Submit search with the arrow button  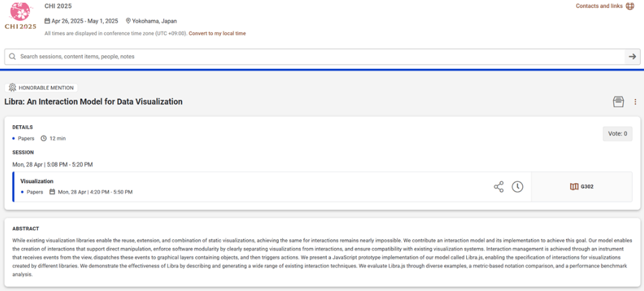point(633,57)
